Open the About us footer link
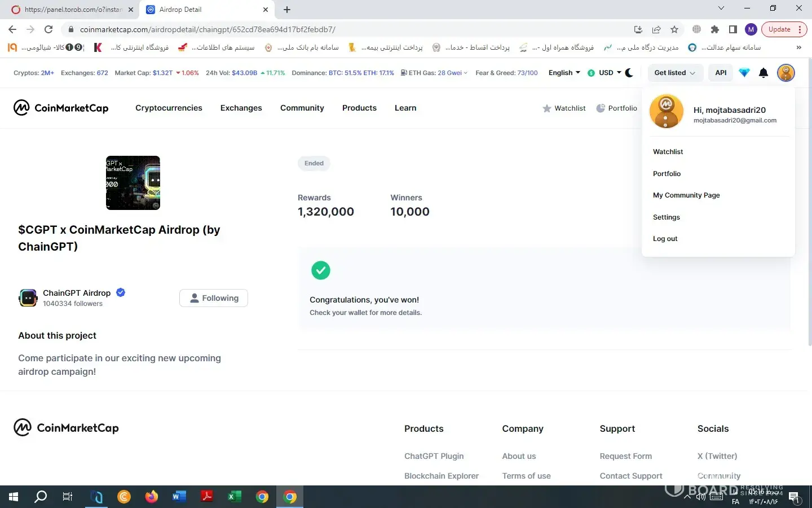Image resolution: width=812 pixels, height=508 pixels. (x=519, y=456)
